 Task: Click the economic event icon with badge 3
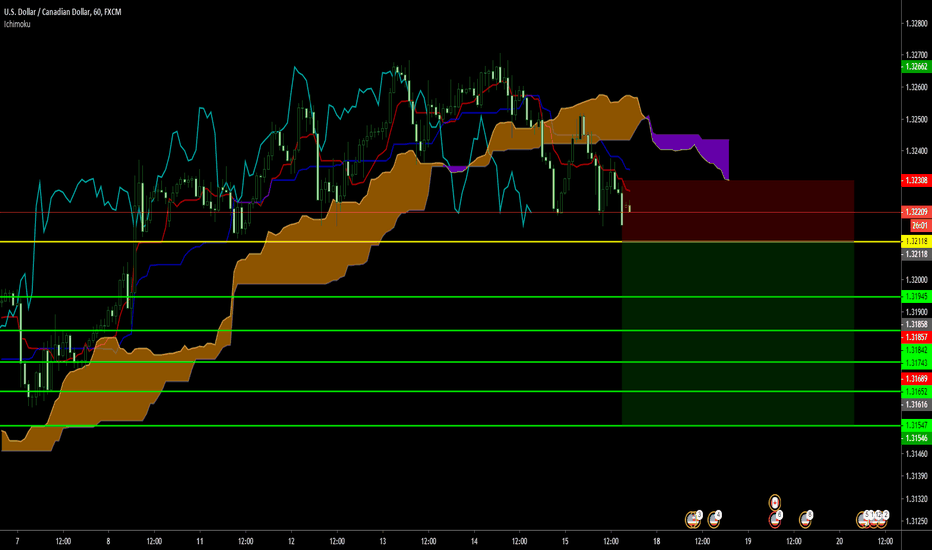(692, 518)
